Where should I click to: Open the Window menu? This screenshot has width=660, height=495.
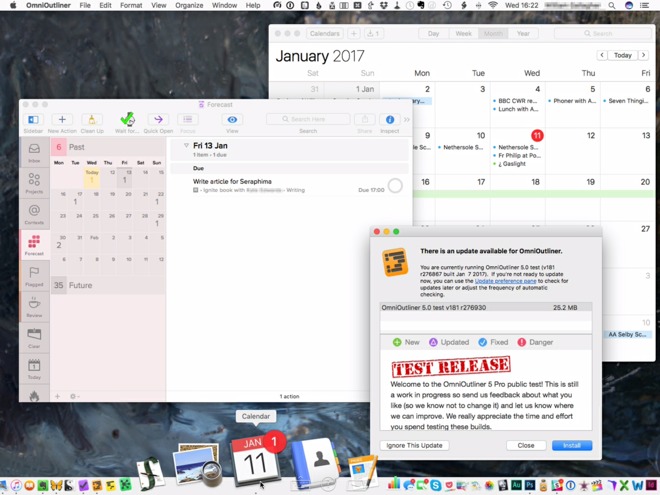coord(224,5)
